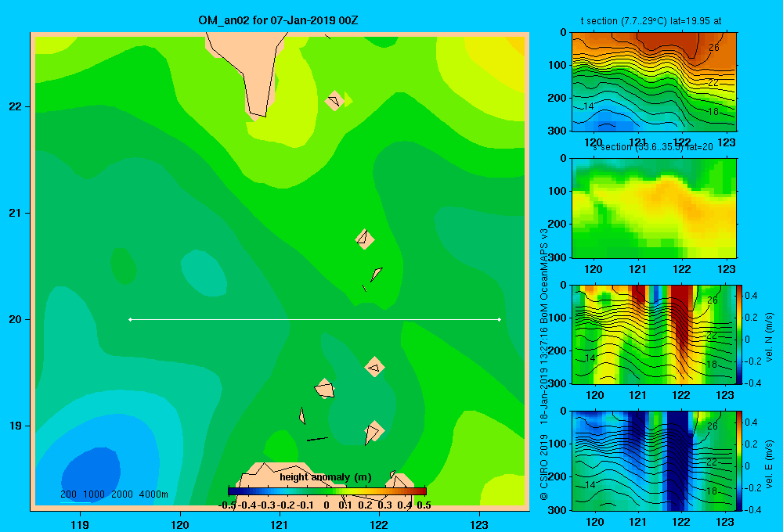This screenshot has height=532, width=783.
Task: Click latitude label '22' on main map axis
Action: (x=15, y=106)
